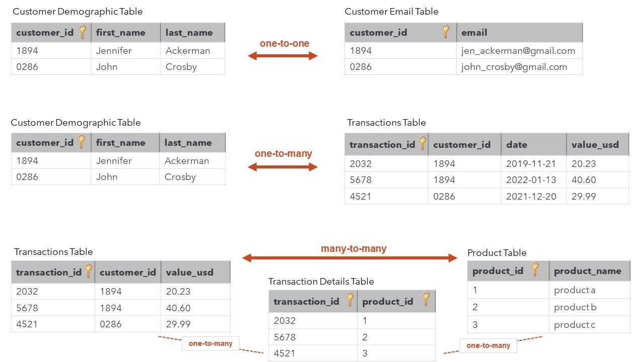Click key icon in Customer Email Table header
644x362 pixels.
click(x=445, y=31)
